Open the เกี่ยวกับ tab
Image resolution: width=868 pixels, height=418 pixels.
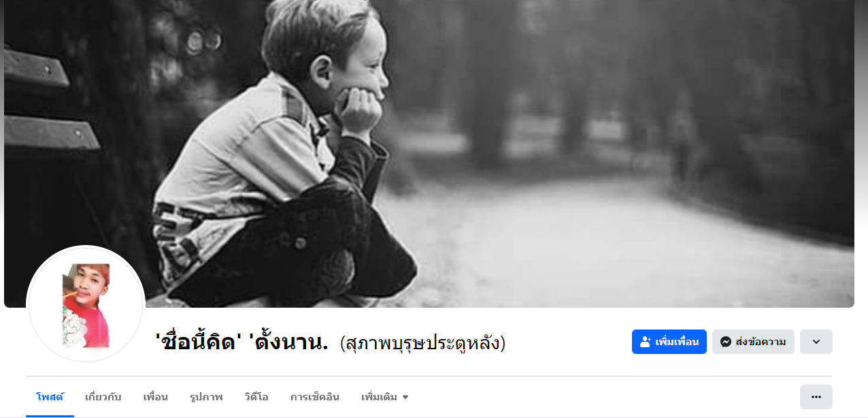click(x=103, y=397)
